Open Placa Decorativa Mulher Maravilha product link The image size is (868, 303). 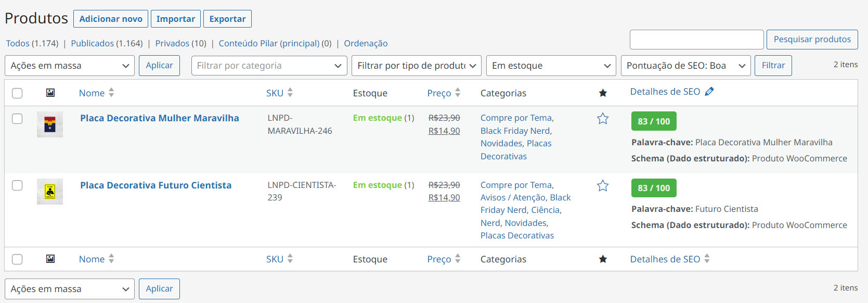click(x=160, y=118)
